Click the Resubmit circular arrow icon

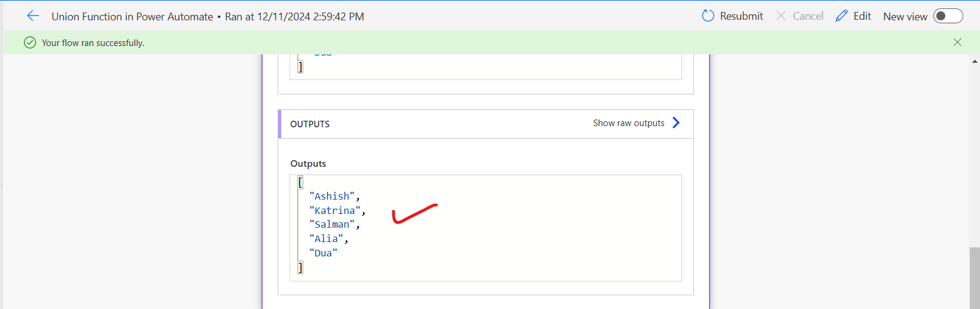pyautogui.click(x=708, y=16)
